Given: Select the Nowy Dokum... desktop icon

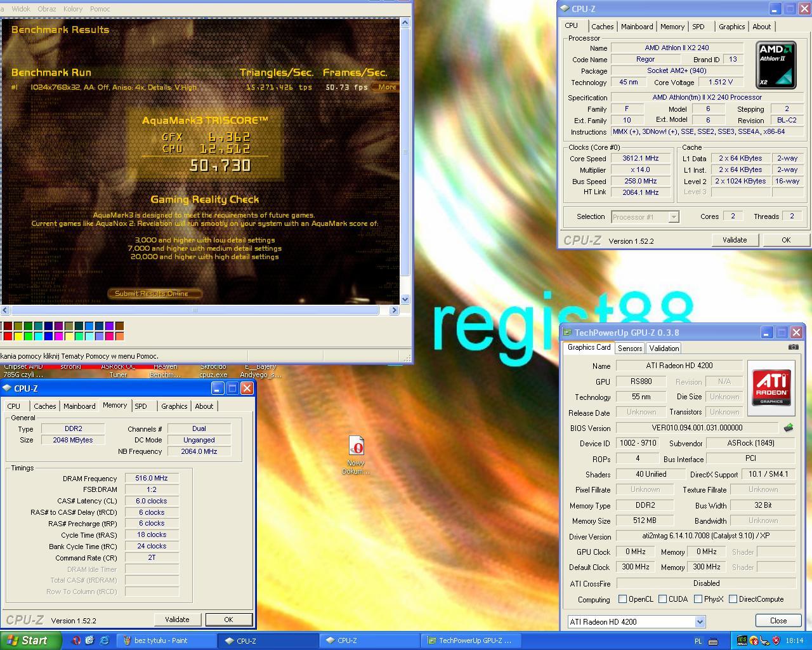Looking at the screenshot, I should (356, 454).
